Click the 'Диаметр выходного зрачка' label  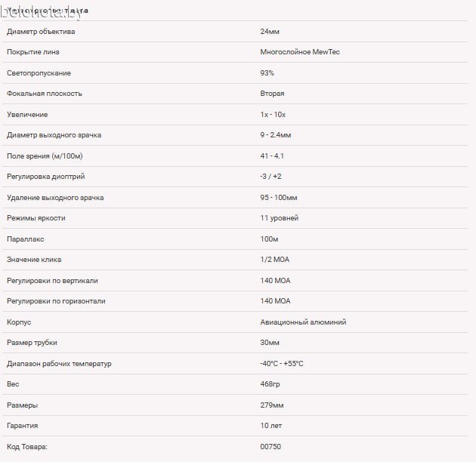pos(54,135)
